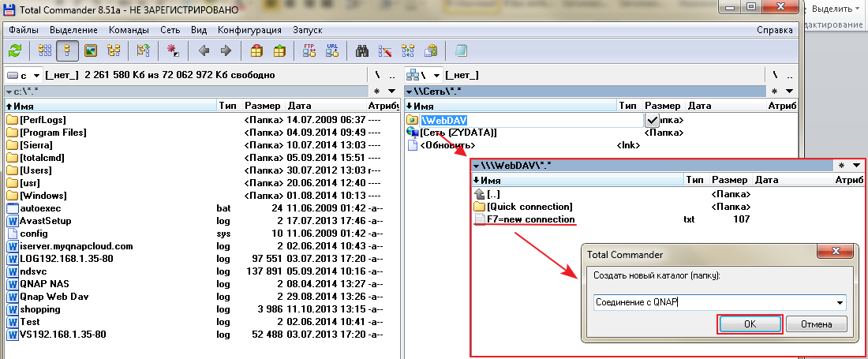Expand the new folder name combo box arrow
Screen dimensions: 868x359
[840, 302]
